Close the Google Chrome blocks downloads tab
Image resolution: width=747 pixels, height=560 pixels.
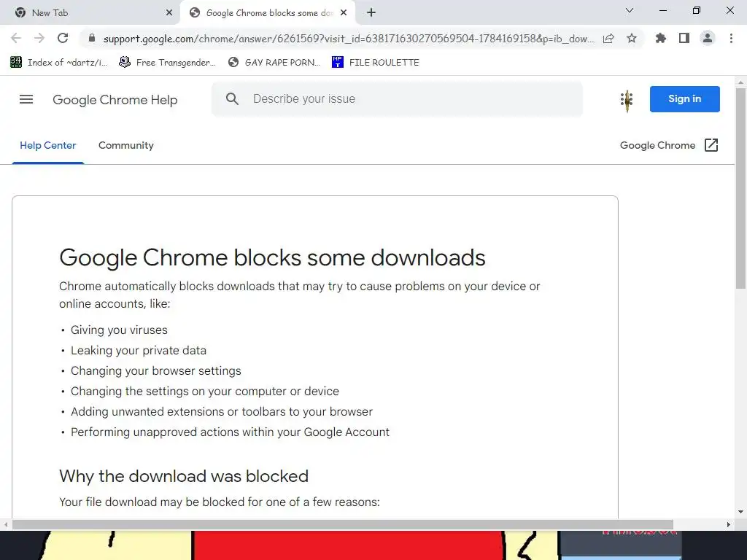[344, 13]
